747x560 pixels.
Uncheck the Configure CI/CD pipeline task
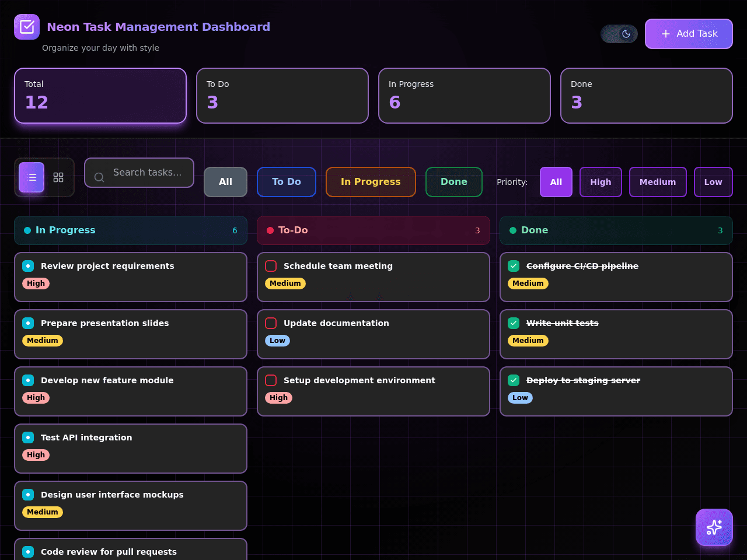(x=514, y=266)
